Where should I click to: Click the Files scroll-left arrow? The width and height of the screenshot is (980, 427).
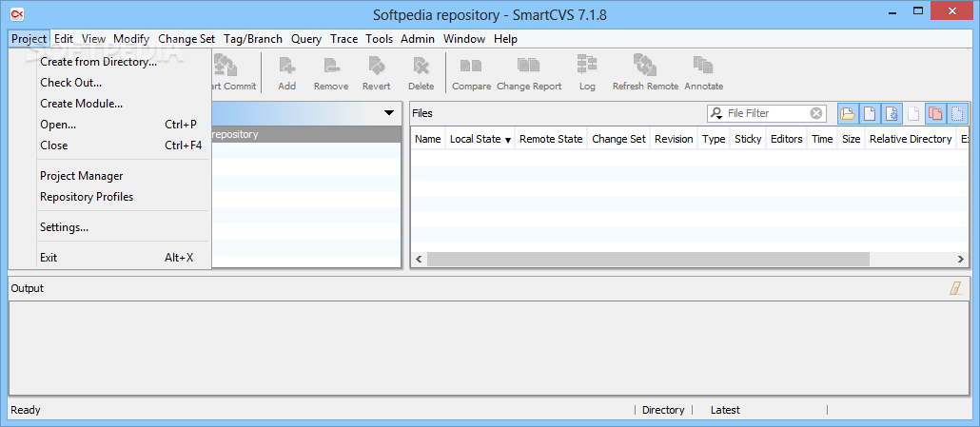coord(420,259)
